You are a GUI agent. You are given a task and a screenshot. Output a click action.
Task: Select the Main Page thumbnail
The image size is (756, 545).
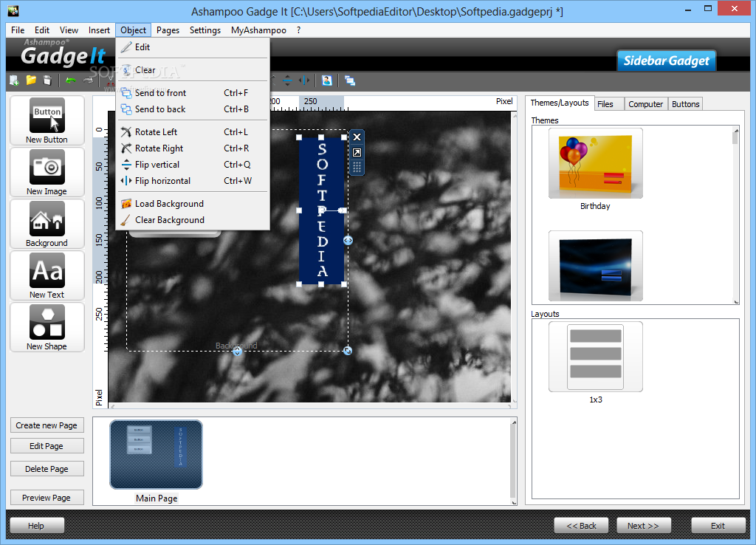157,455
